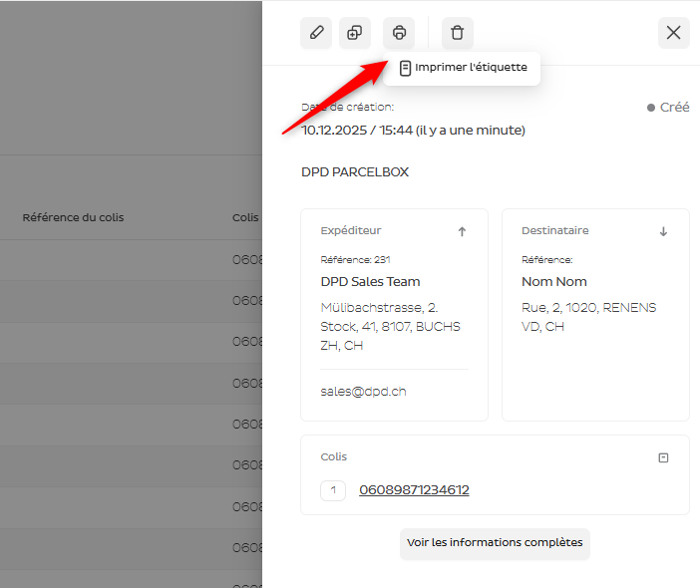
Task: Select Imprimer l'étiquette menu entry
Action: coord(462,68)
